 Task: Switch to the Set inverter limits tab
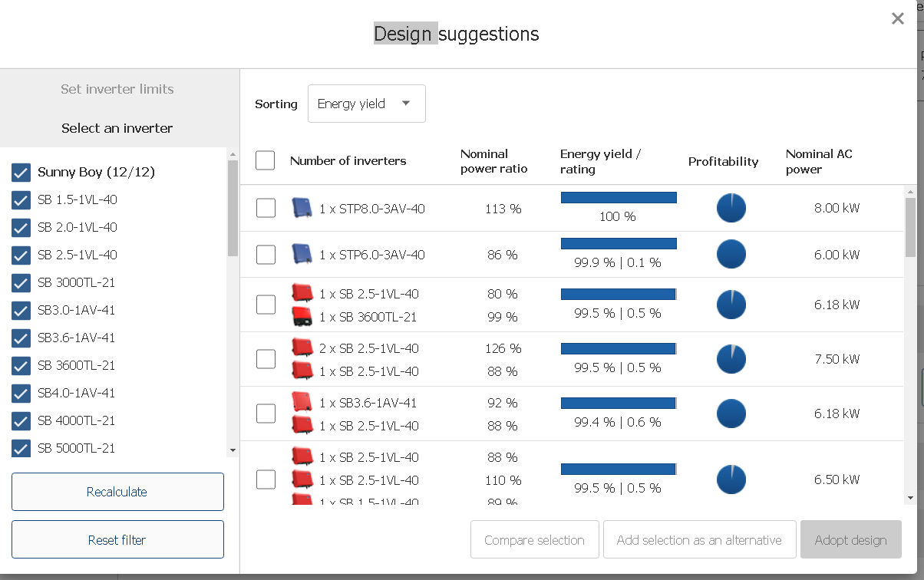(117, 89)
